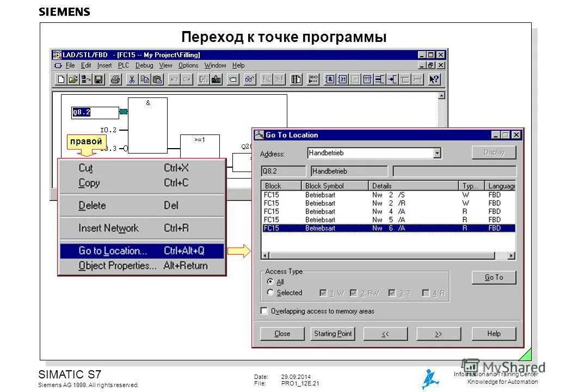Open the Help menu in menu bar

click(238, 65)
